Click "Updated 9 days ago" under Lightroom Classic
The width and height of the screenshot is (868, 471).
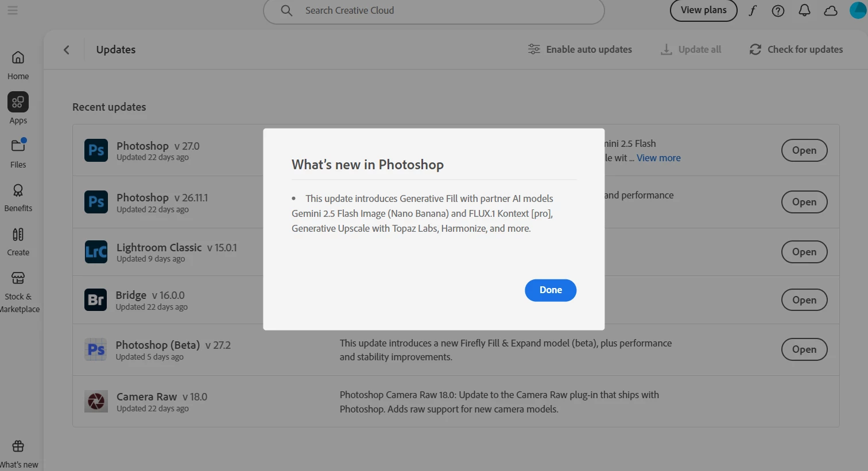[151, 259]
